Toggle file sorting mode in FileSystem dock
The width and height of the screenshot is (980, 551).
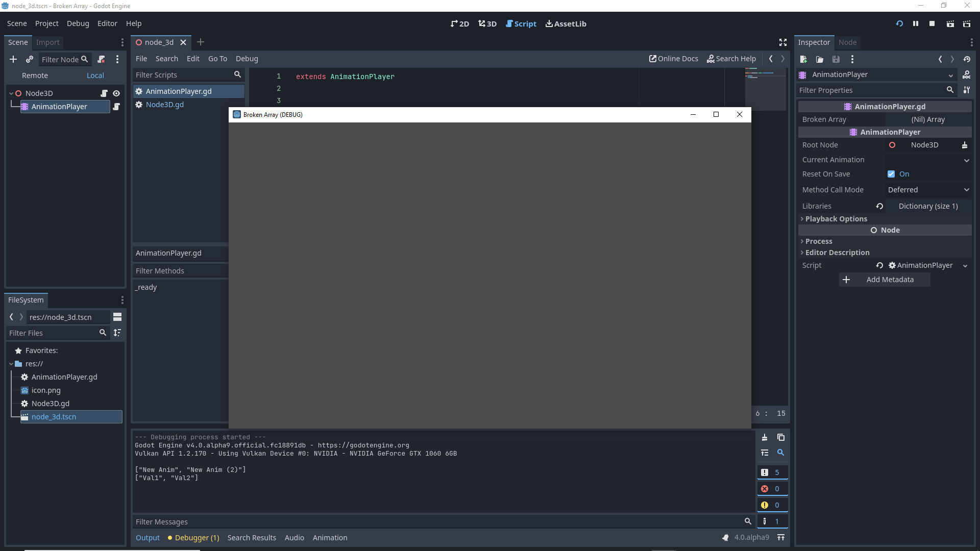[117, 333]
